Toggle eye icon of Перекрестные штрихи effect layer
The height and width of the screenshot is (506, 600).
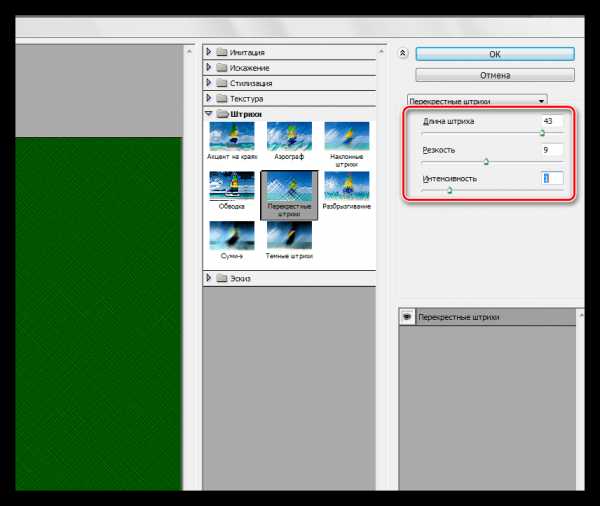point(408,317)
